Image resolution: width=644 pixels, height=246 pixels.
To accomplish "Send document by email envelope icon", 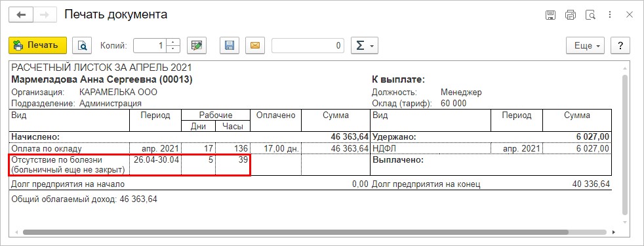I will [x=255, y=45].
